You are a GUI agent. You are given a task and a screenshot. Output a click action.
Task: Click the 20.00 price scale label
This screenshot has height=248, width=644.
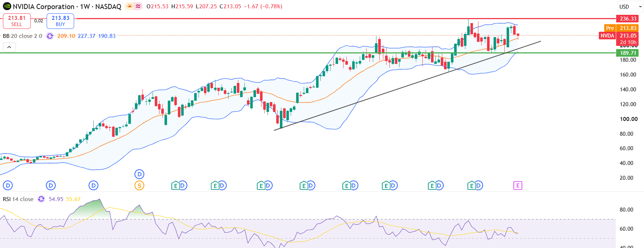pos(627,178)
